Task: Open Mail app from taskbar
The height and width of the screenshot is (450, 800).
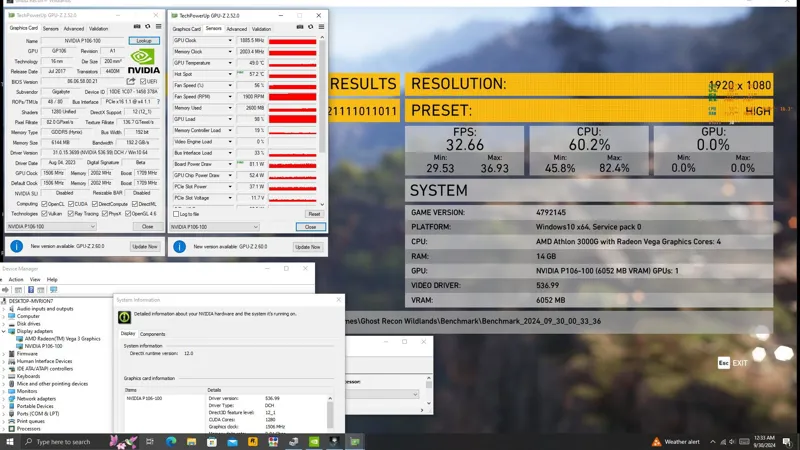Action: (232, 442)
